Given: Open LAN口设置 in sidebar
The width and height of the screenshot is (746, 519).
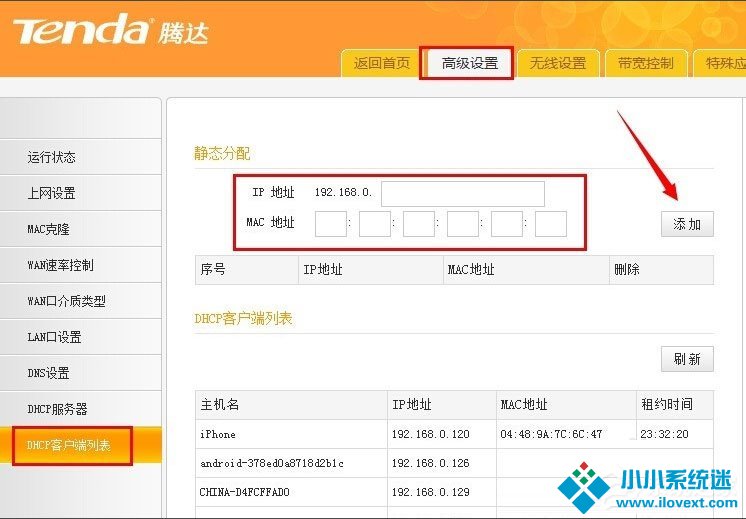Looking at the screenshot, I should [81, 337].
